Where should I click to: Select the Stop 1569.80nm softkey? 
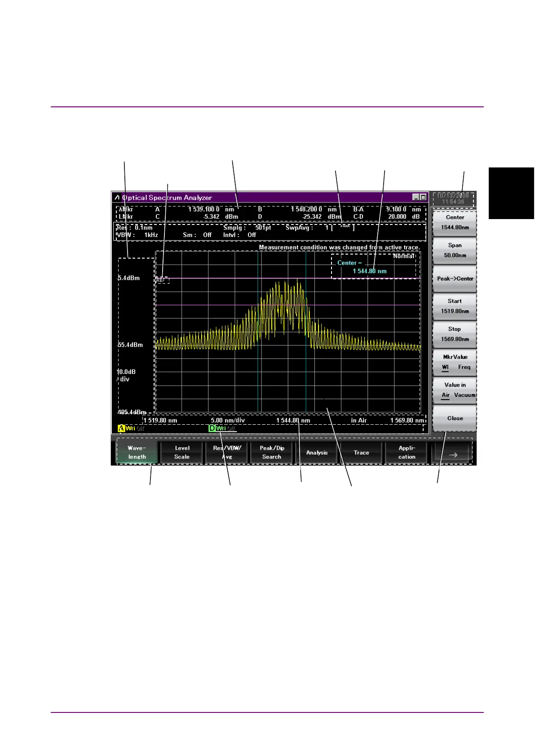[455, 334]
